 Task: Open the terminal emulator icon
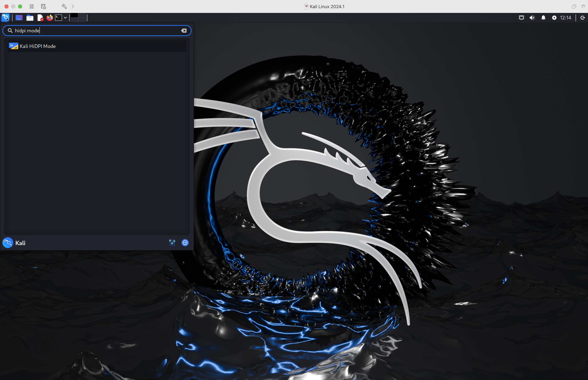[x=59, y=18]
